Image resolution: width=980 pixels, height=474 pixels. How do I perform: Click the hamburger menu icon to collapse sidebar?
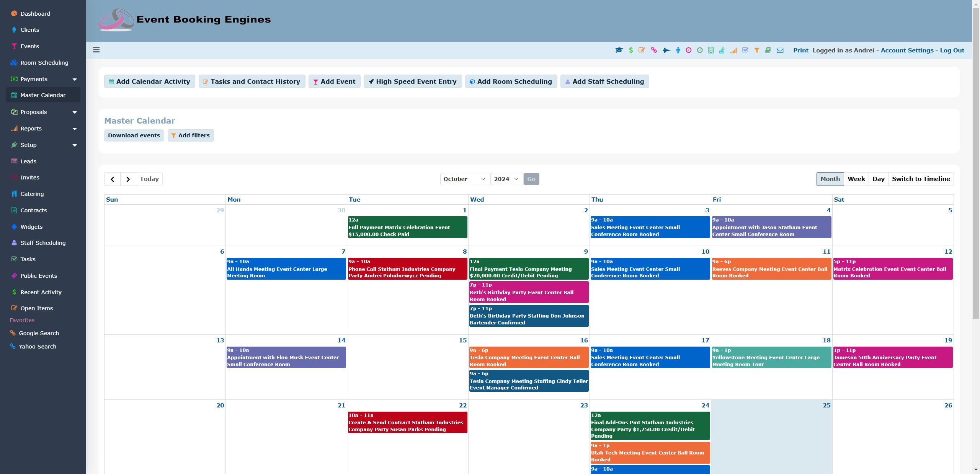point(96,50)
